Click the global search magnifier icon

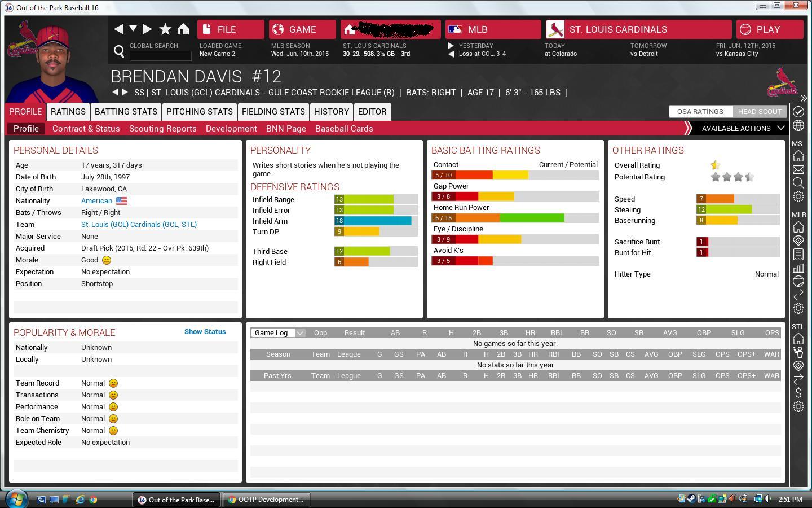tap(119, 52)
